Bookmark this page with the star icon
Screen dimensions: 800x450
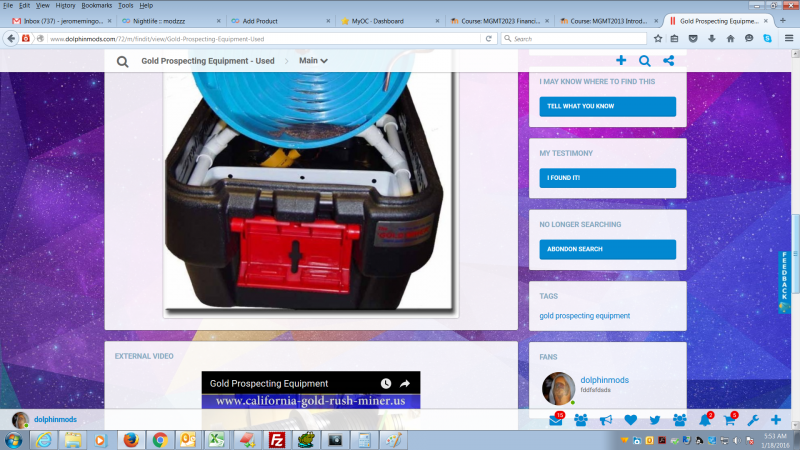tap(658, 38)
